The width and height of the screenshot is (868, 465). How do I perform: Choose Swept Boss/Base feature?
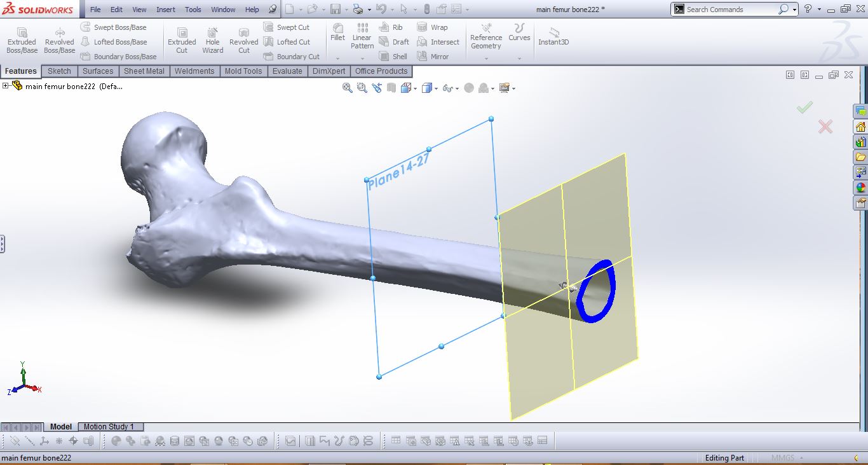(x=114, y=27)
